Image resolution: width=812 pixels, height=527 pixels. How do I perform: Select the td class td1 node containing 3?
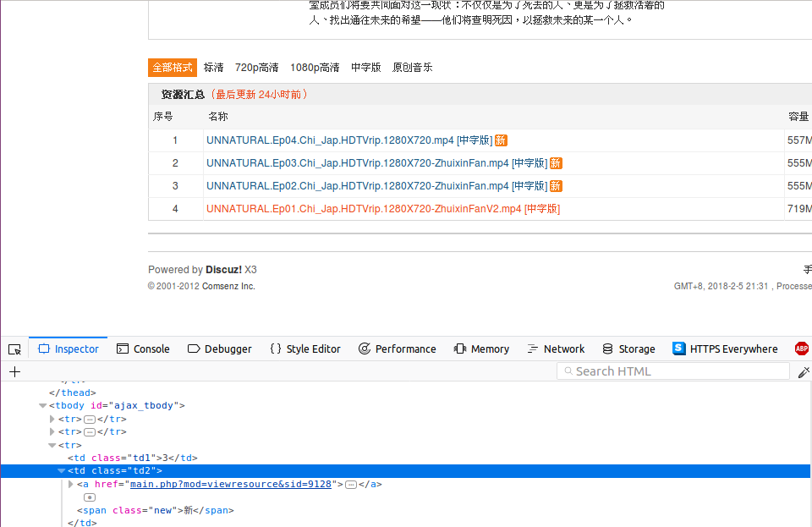(133, 458)
